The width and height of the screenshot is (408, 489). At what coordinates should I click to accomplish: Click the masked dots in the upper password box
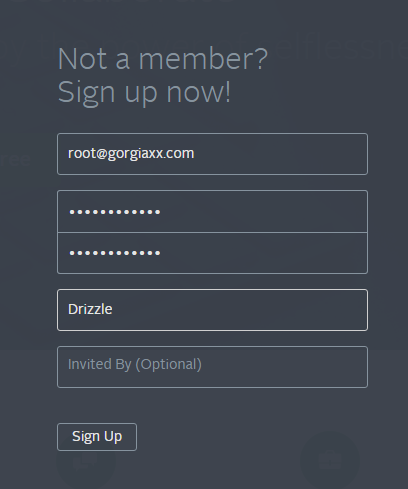click(115, 212)
